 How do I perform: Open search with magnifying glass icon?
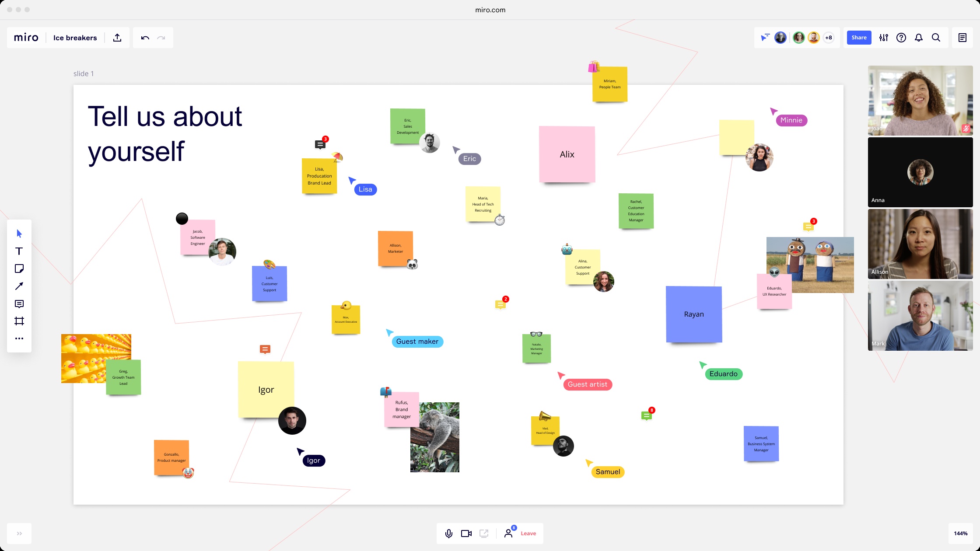tap(936, 38)
